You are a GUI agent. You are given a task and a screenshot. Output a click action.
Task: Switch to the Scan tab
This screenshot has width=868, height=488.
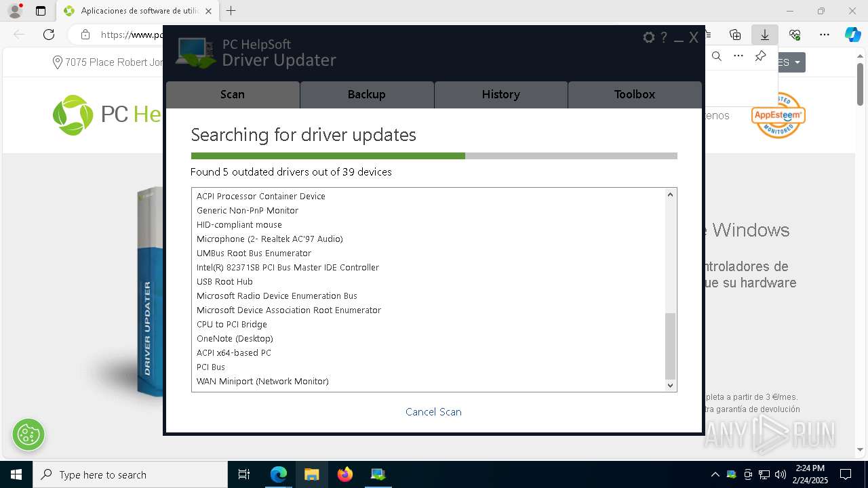click(x=233, y=95)
